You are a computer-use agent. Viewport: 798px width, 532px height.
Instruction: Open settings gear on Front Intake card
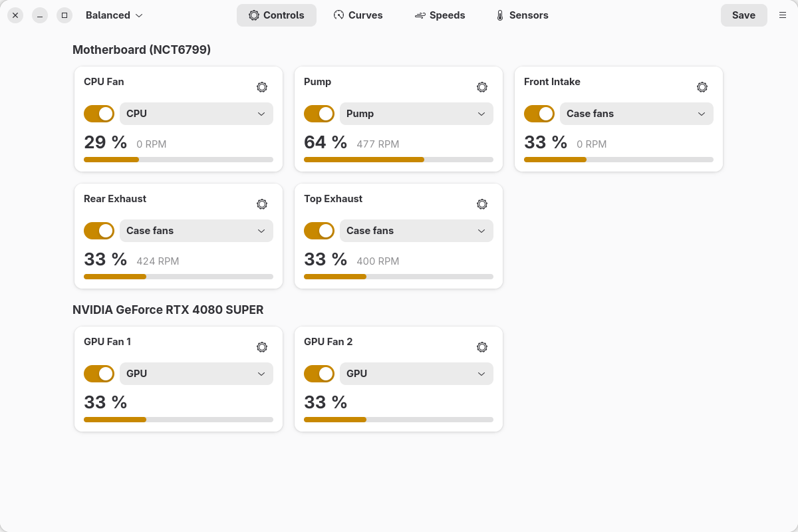pyautogui.click(x=702, y=87)
